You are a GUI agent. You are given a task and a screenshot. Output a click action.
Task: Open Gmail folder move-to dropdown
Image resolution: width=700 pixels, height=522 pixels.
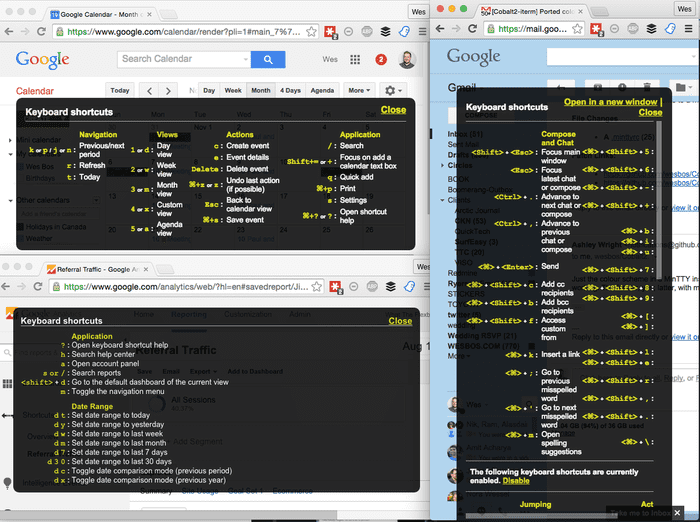tap(683, 87)
